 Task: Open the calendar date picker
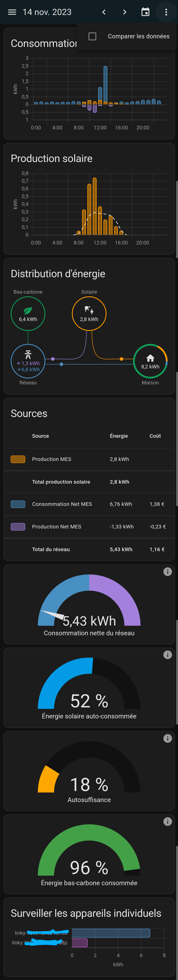[145, 12]
